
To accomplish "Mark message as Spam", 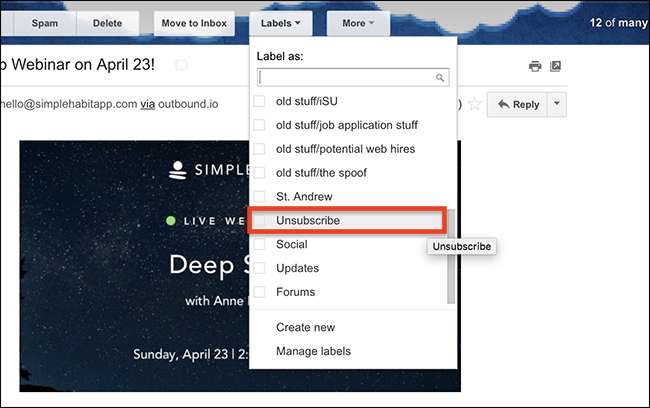I will click(x=45, y=23).
